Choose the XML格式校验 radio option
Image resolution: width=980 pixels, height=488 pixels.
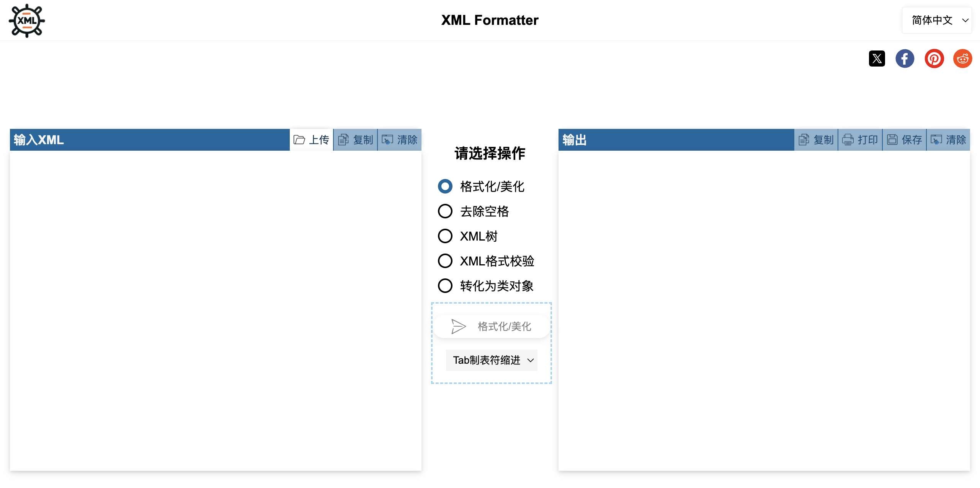445,261
